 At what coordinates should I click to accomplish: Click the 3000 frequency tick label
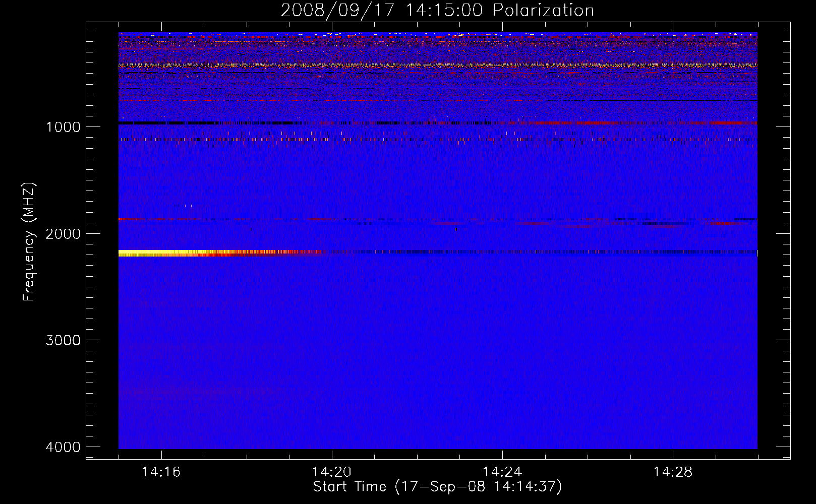pos(63,340)
